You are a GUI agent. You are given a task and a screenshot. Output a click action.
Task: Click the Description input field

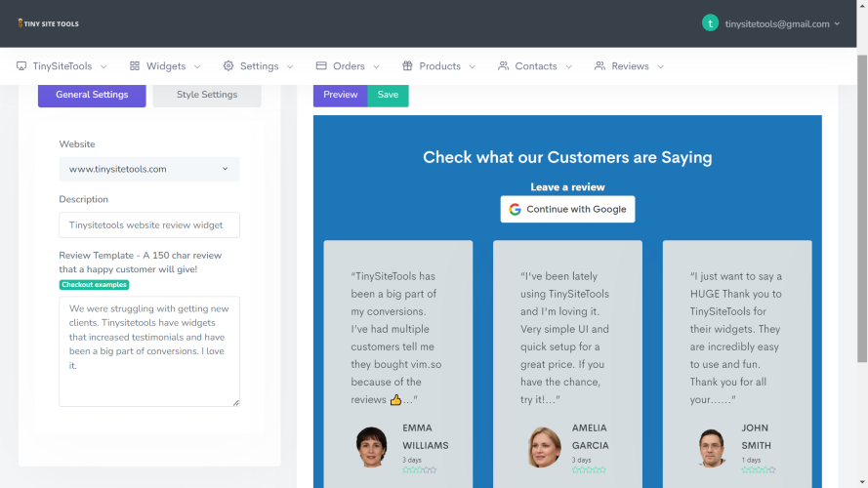pos(149,224)
